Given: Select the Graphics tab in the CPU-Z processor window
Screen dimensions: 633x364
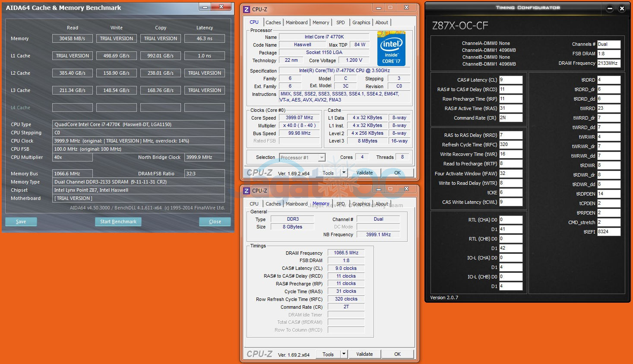Looking at the screenshot, I should [x=361, y=22].
